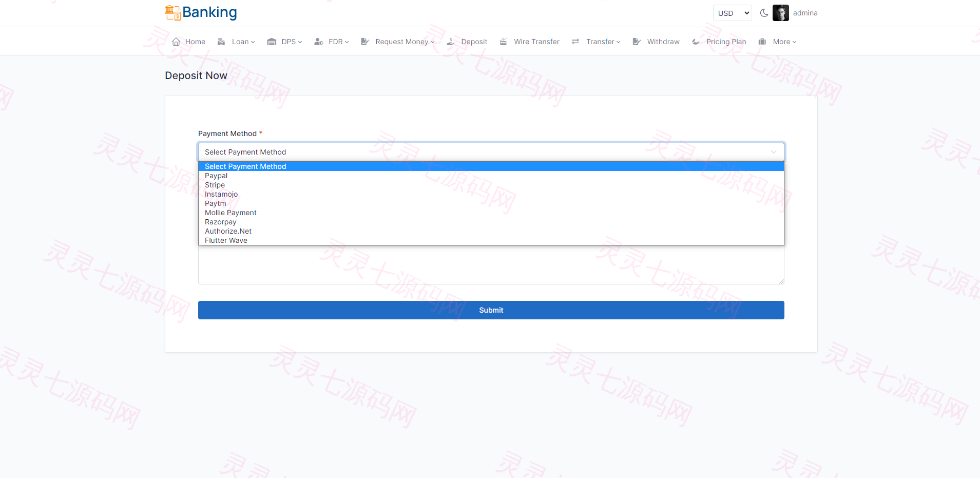This screenshot has width=980, height=478.
Task: Click the DPS bank icon
Action: point(272,42)
